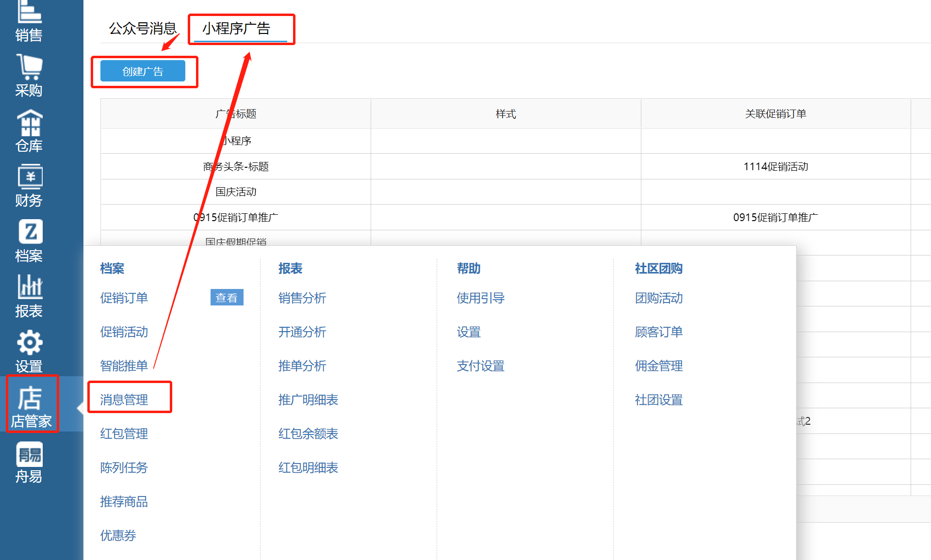The height and width of the screenshot is (560, 931).
Task: Click the 1114促销活动 linked order cell
Action: [x=776, y=166]
